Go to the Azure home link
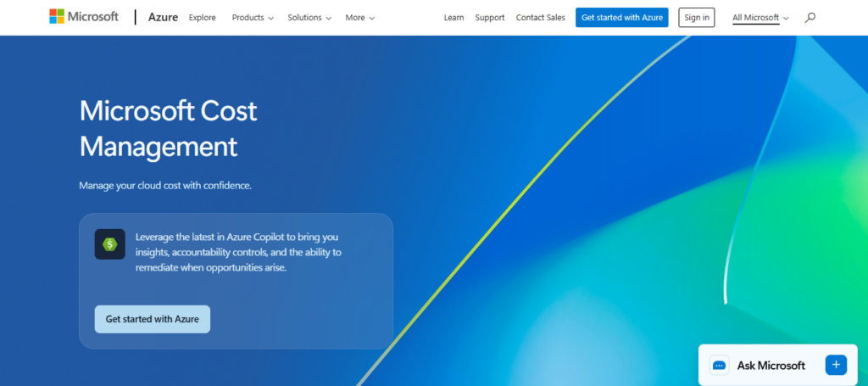 pyautogui.click(x=164, y=17)
